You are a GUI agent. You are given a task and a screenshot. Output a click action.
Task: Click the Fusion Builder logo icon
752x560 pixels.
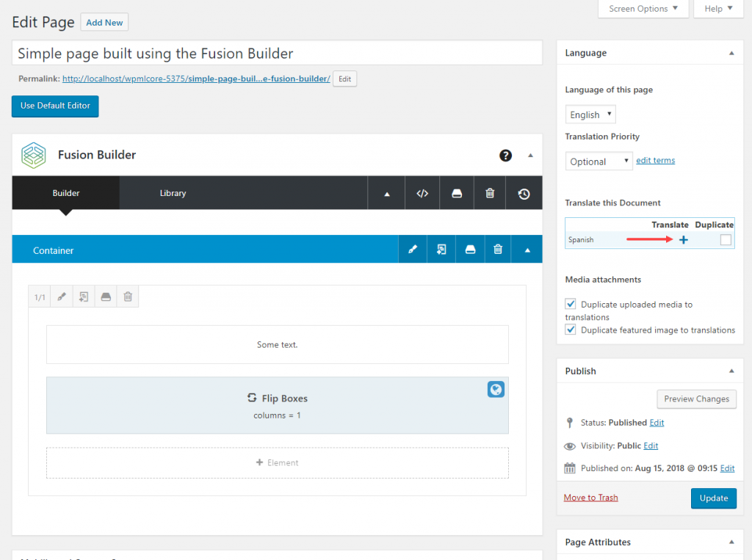pos(34,156)
